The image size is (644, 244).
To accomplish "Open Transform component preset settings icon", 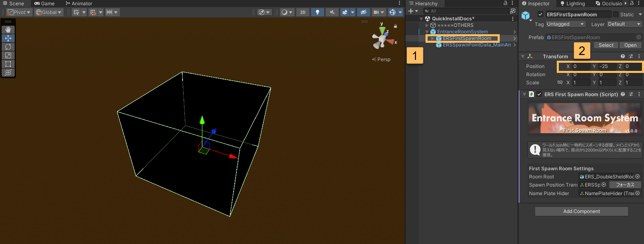I will click(631, 57).
